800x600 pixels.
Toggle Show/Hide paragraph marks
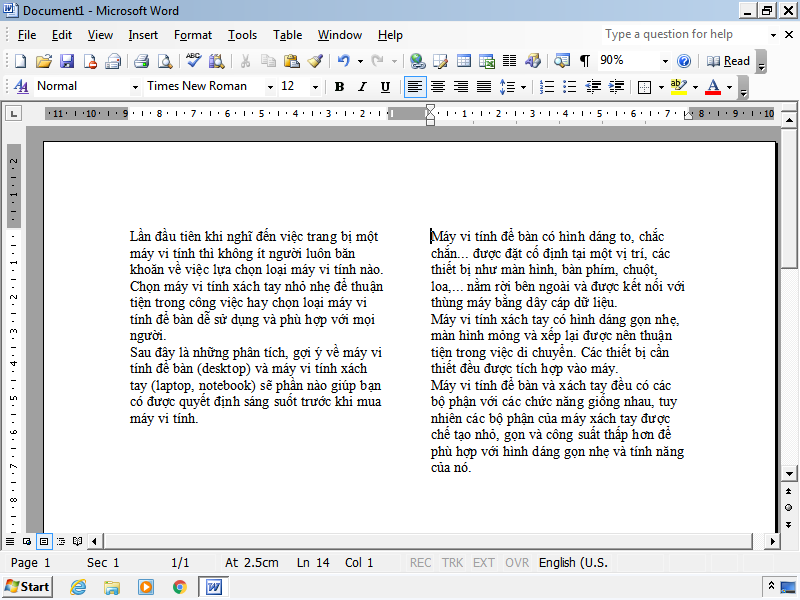(585, 61)
